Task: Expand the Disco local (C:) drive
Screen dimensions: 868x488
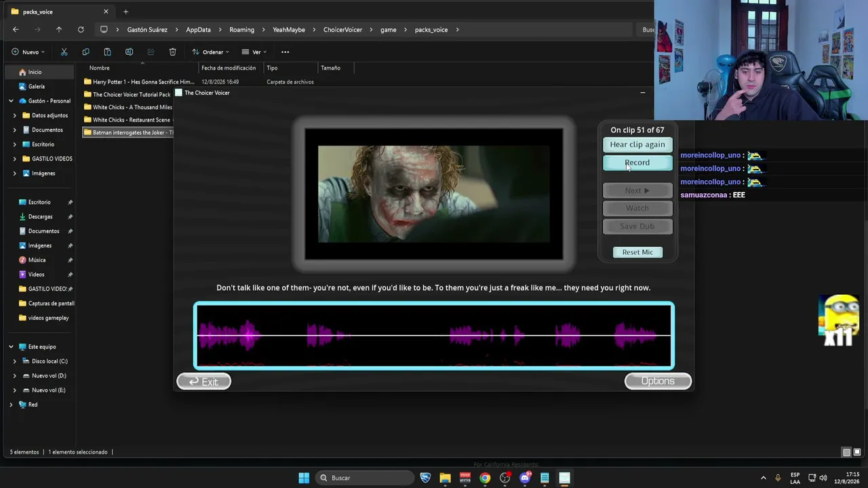Action: pos(15,361)
